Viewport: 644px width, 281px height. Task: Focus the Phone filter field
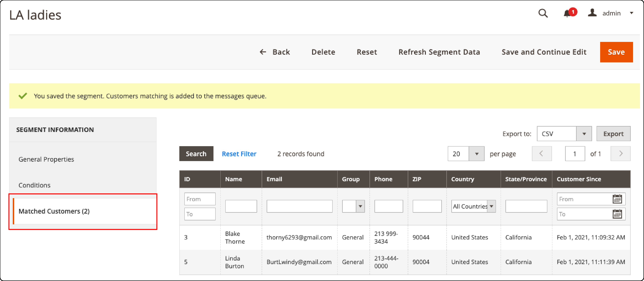click(x=388, y=206)
